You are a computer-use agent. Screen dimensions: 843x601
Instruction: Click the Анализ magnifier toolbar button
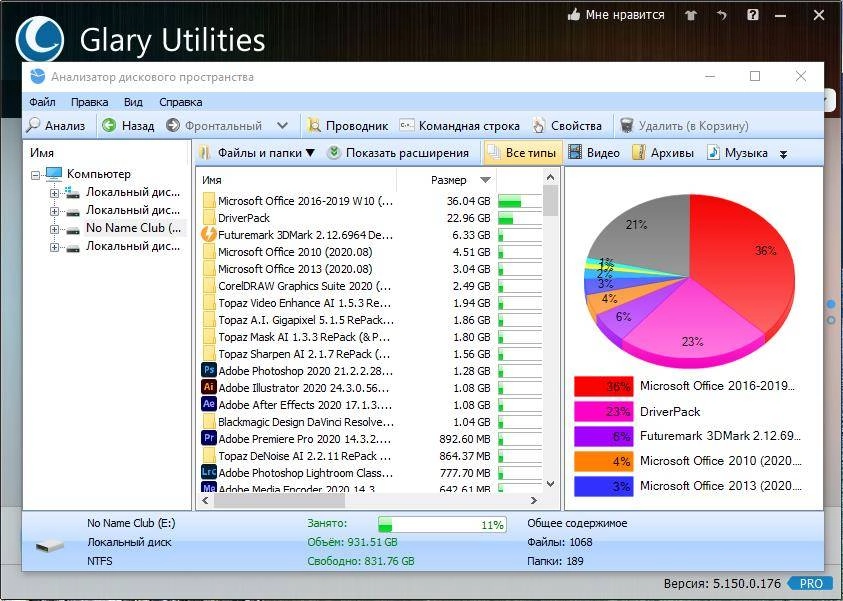point(56,125)
